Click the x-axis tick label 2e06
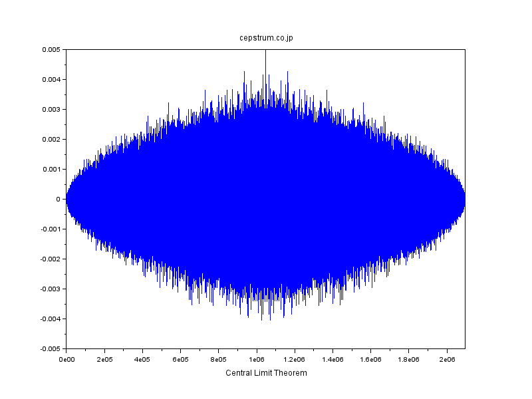 (x=447, y=359)
